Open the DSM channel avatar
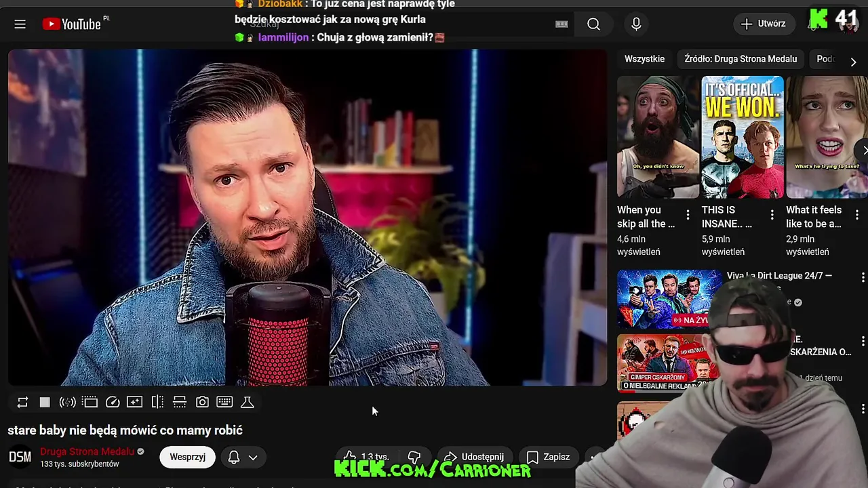 coord(20,457)
